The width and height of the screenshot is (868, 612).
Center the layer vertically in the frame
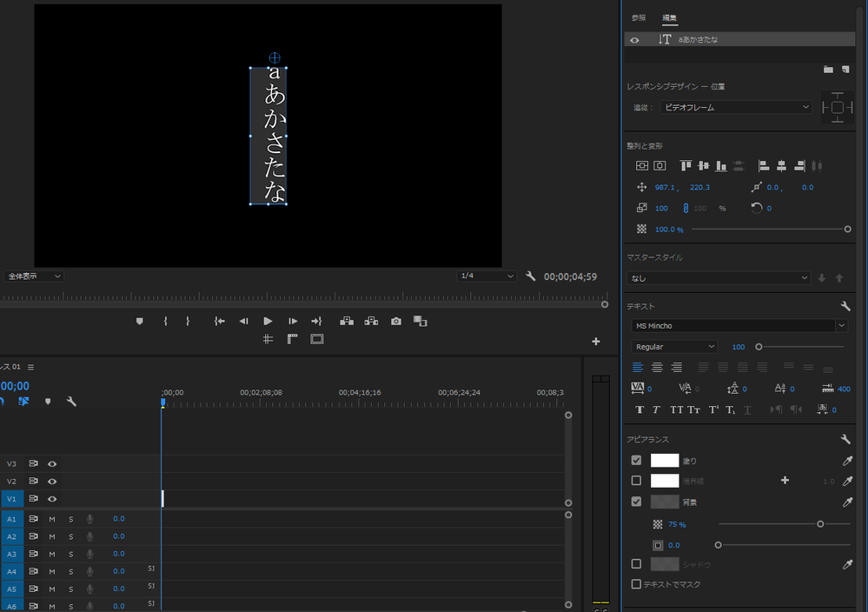click(x=641, y=165)
